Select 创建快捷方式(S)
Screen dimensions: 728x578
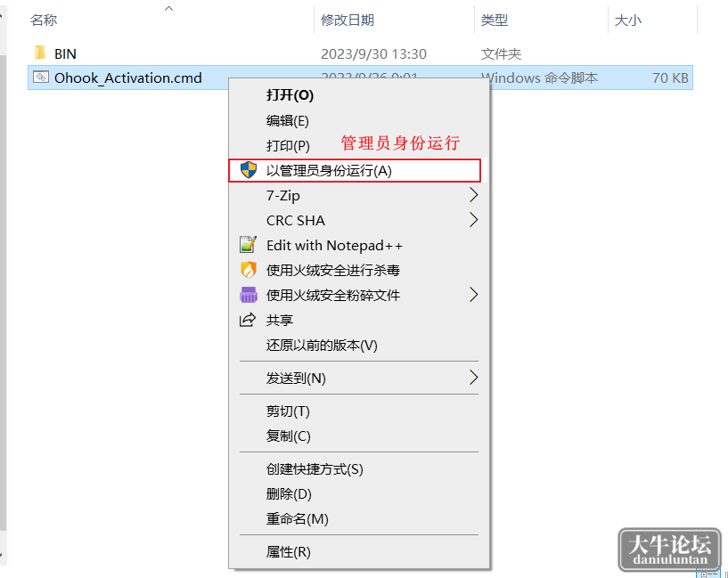coord(359,469)
